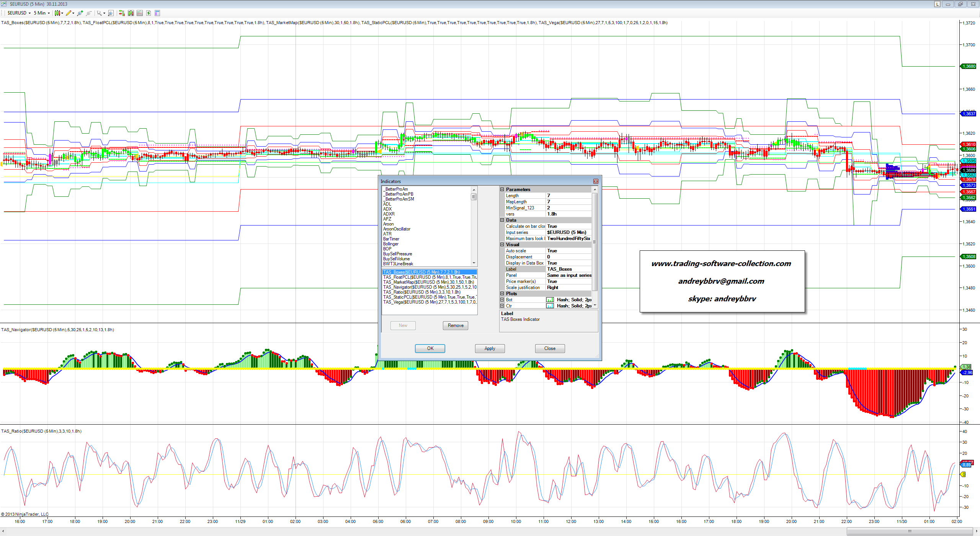This screenshot has width=980, height=536.
Task: Select Bollinger in the indicator list
Action: tap(391, 244)
